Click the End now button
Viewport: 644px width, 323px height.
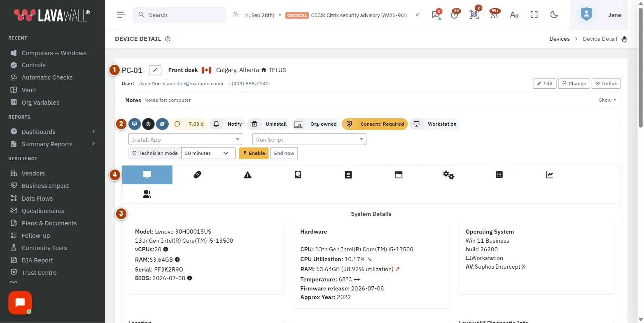pyautogui.click(x=284, y=153)
